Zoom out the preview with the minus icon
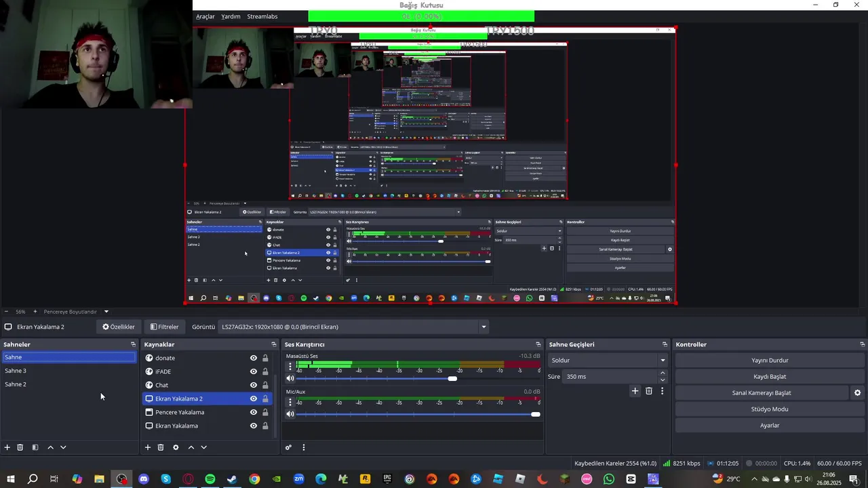Image resolution: width=868 pixels, height=488 pixels. point(6,312)
